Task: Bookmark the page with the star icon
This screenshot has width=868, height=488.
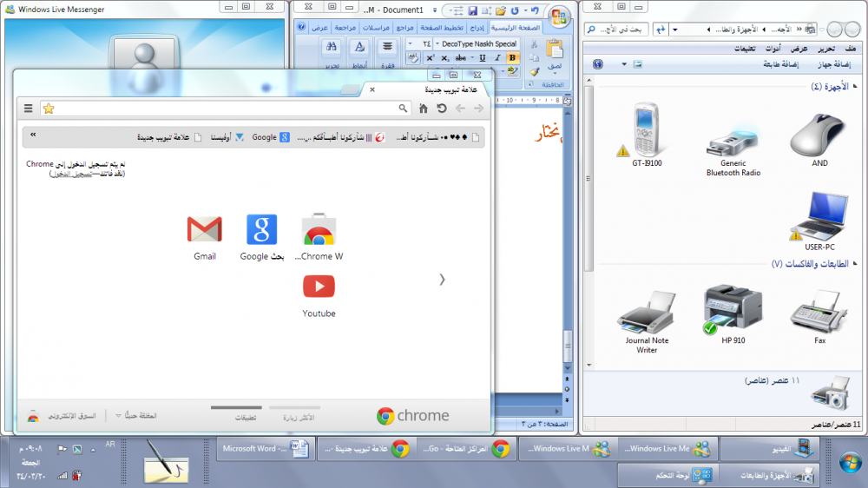Action: [49, 109]
